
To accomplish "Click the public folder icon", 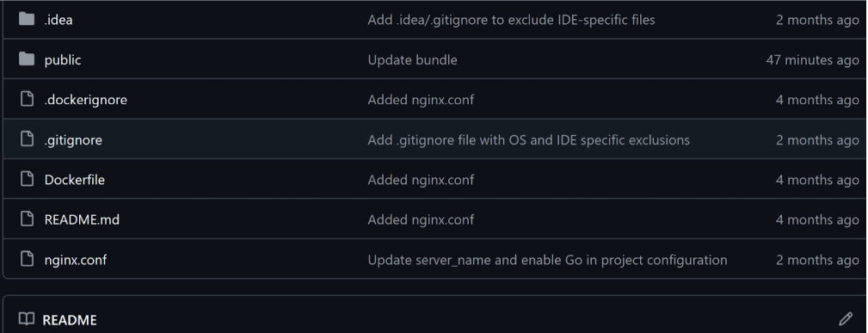I will point(27,59).
